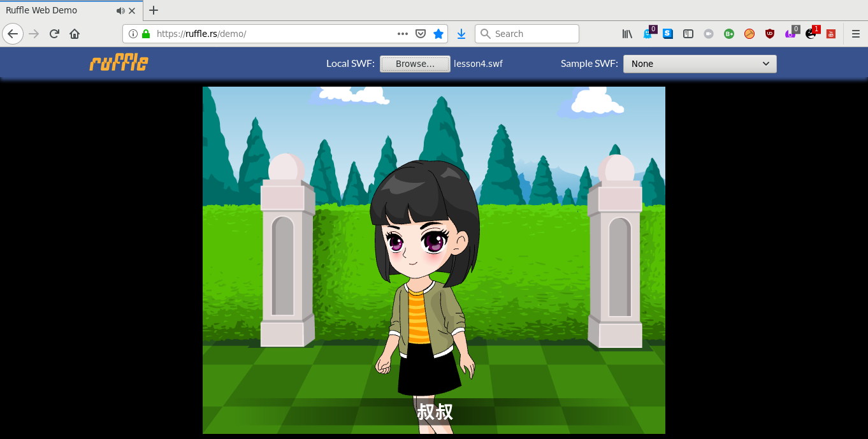
Task: Reload the current page
Action: pos(54,34)
